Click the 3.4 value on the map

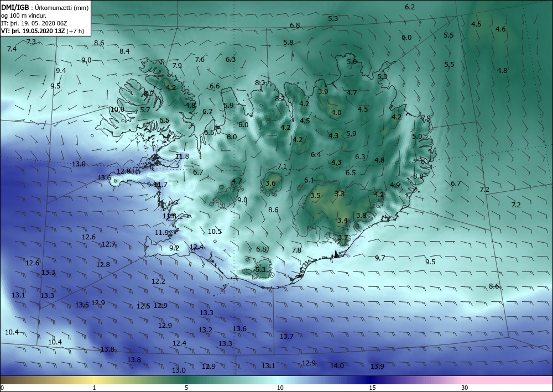(x=342, y=220)
